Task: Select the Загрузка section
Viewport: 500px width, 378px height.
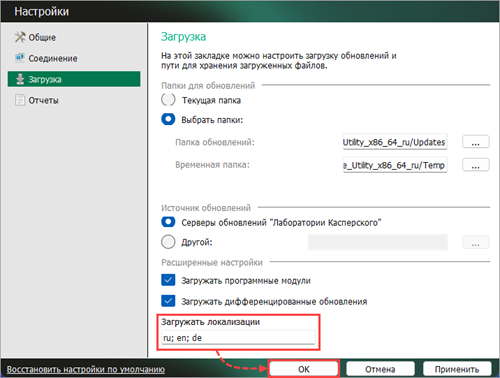Action: click(x=74, y=79)
